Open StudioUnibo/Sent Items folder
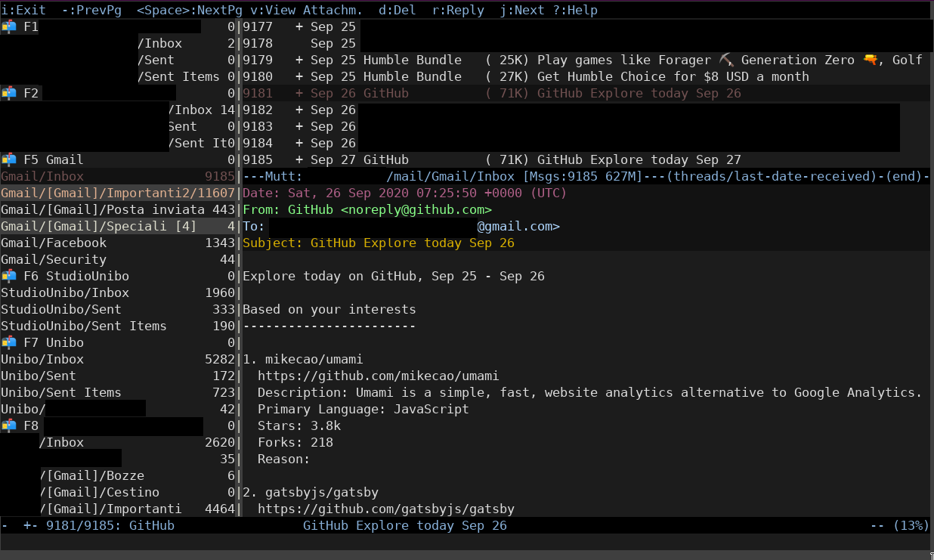Viewport: 934px width, 560px height. click(118, 326)
